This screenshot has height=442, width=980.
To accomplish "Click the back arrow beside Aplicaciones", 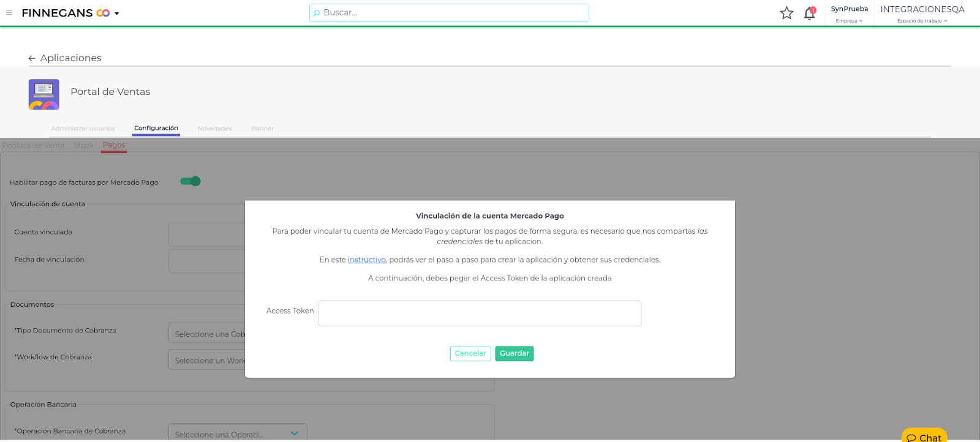I will point(32,58).
